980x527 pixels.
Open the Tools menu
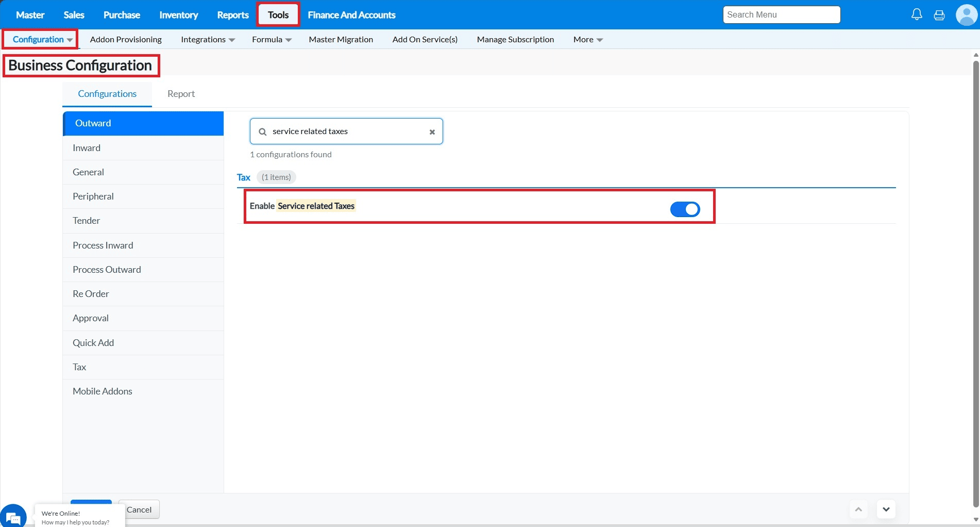[278, 15]
